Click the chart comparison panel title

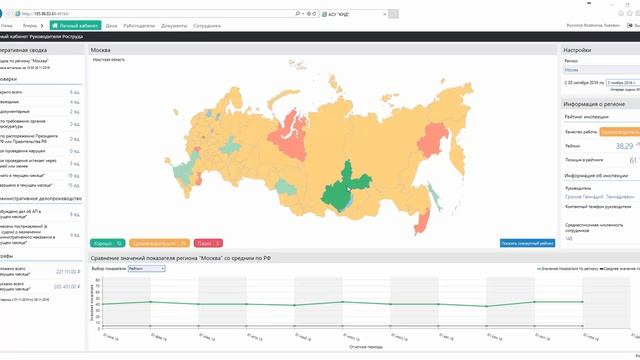180,258
